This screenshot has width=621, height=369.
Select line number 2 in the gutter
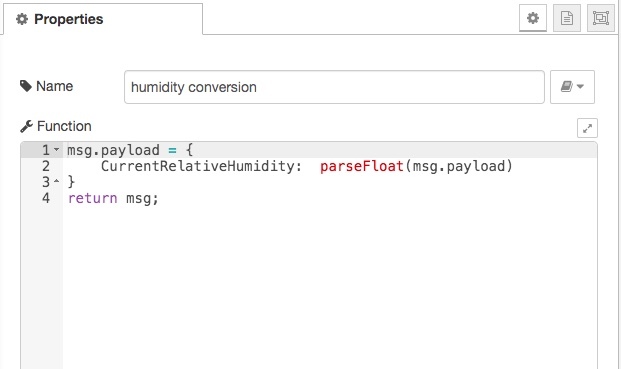click(46, 166)
